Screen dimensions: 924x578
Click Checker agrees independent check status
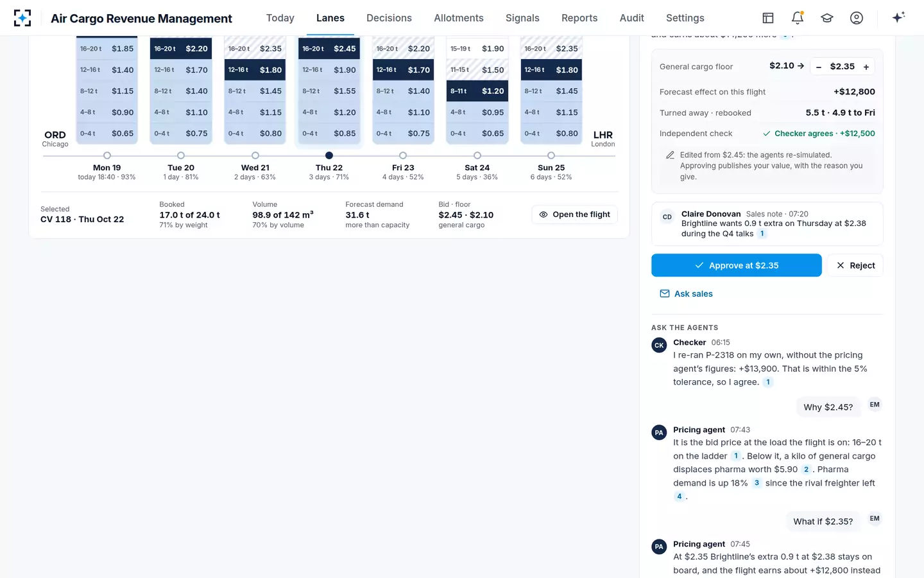[819, 134]
